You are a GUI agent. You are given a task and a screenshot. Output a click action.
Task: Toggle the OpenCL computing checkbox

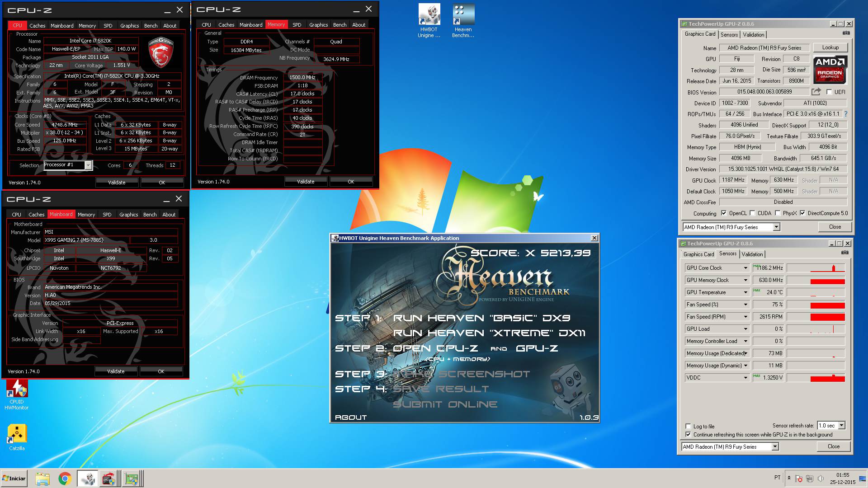click(x=724, y=213)
